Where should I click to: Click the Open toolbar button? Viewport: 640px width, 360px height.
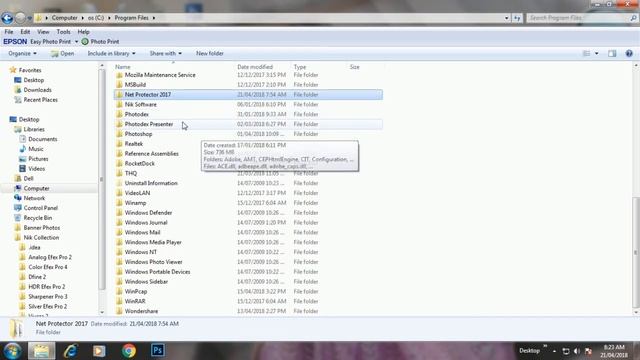(x=62, y=53)
